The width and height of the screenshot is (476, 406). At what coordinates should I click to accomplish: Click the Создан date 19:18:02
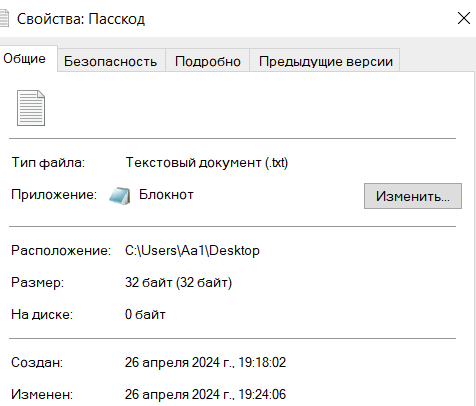[205, 362]
